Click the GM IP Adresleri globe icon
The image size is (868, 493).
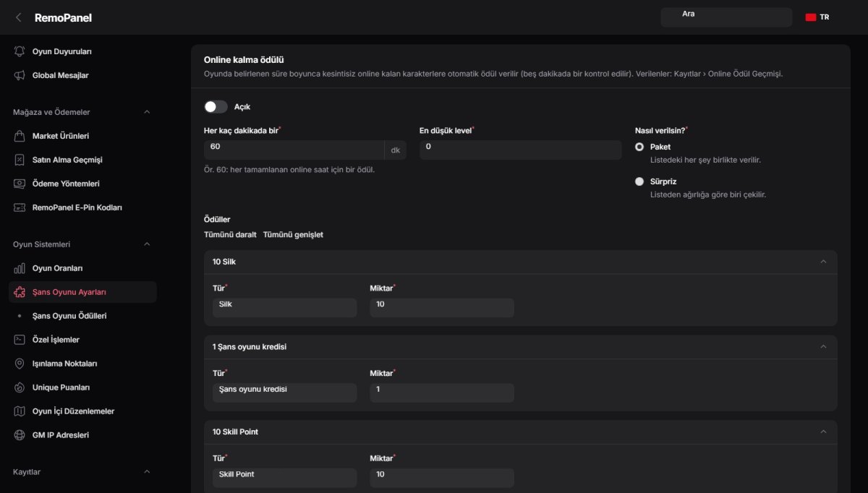coord(20,435)
